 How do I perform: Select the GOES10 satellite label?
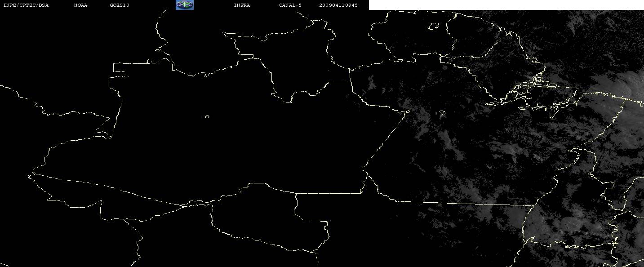coord(119,5)
